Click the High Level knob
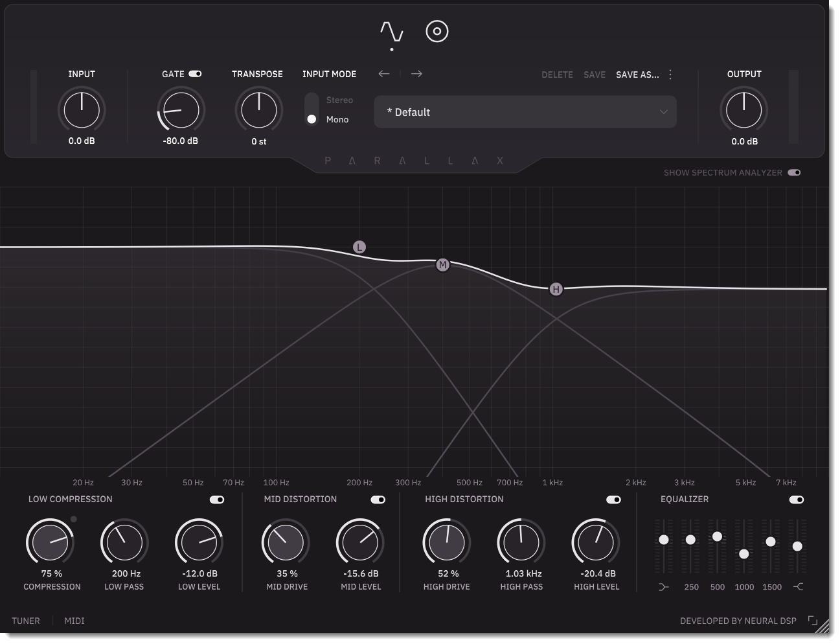 [596, 542]
